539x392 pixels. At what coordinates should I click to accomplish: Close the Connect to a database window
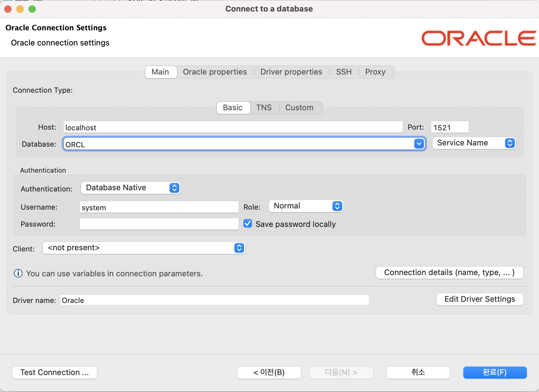(8, 9)
